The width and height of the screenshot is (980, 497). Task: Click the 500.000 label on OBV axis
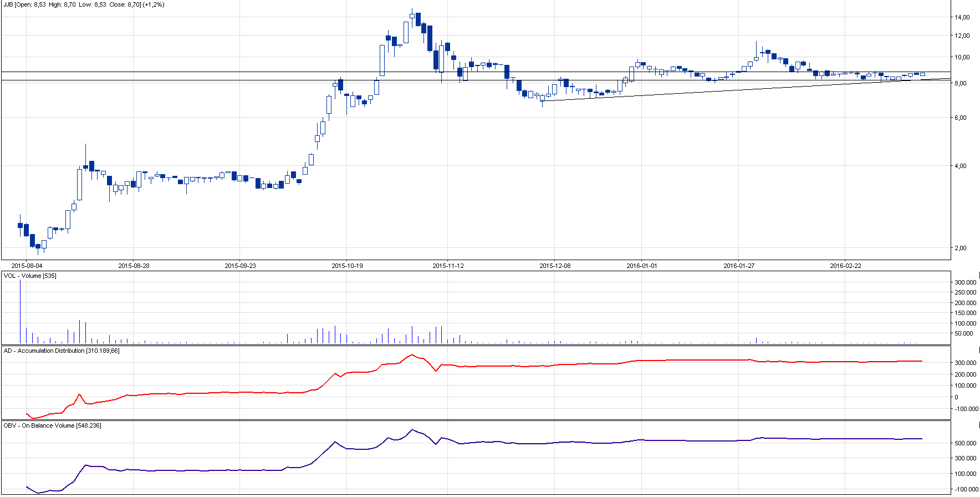click(x=965, y=443)
